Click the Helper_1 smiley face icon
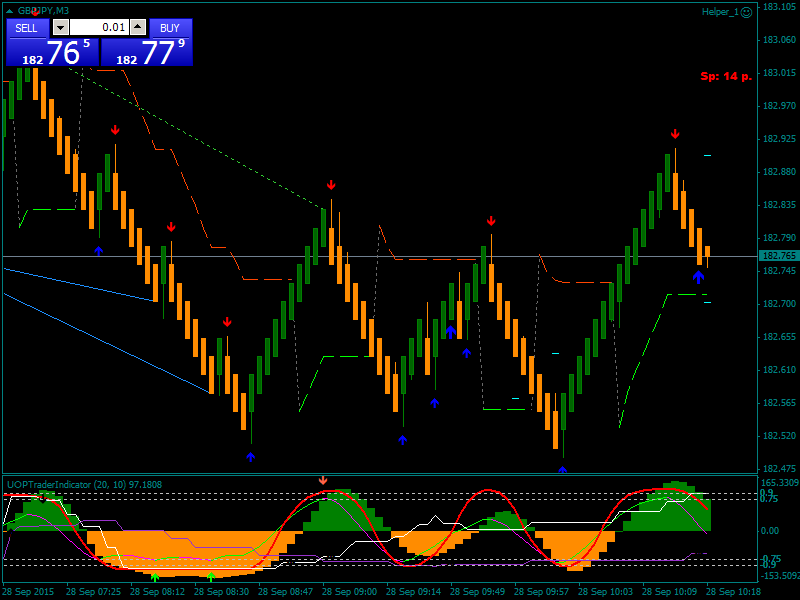The height and width of the screenshot is (600, 800). (746, 12)
